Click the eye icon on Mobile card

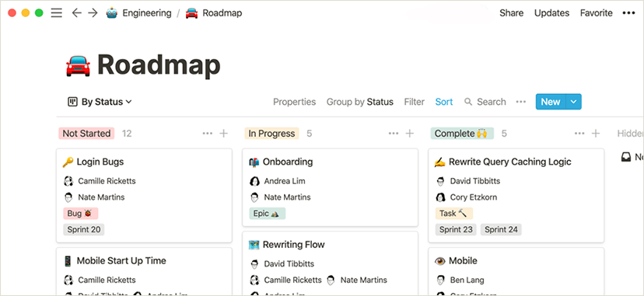pyautogui.click(x=440, y=261)
